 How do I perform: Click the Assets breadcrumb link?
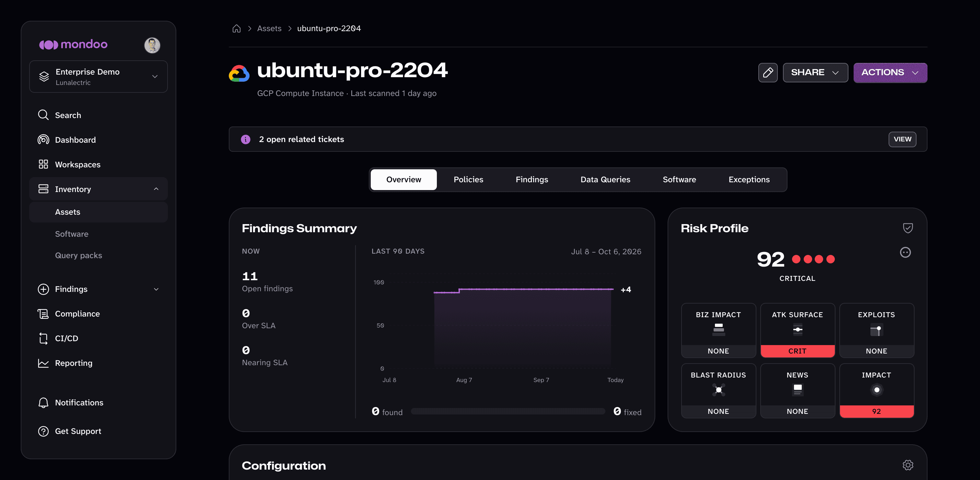(x=269, y=29)
